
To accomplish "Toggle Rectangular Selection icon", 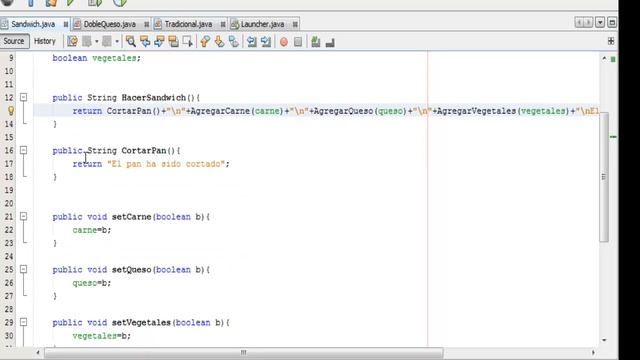I will tap(188, 41).
